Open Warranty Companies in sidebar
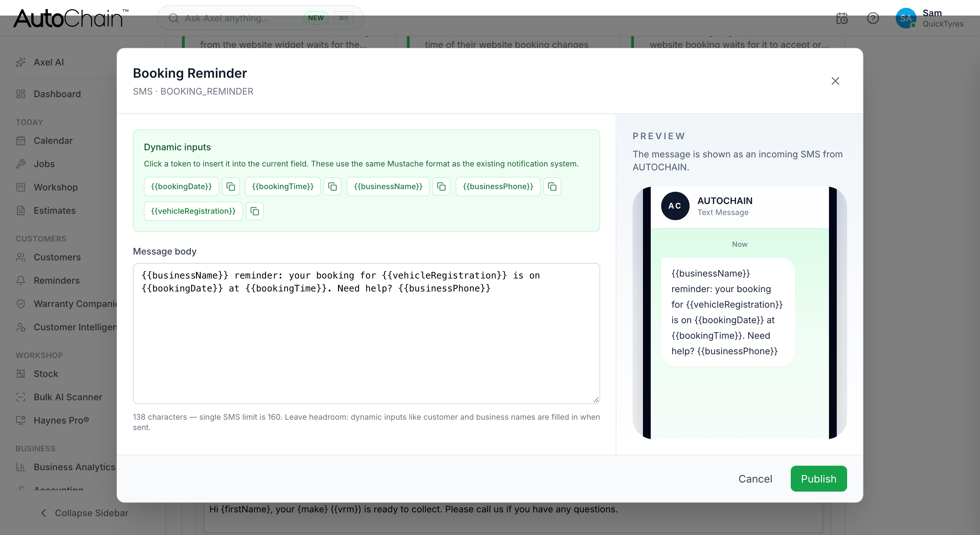980x535 pixels. pyautogui.click(x=66, y=304)
